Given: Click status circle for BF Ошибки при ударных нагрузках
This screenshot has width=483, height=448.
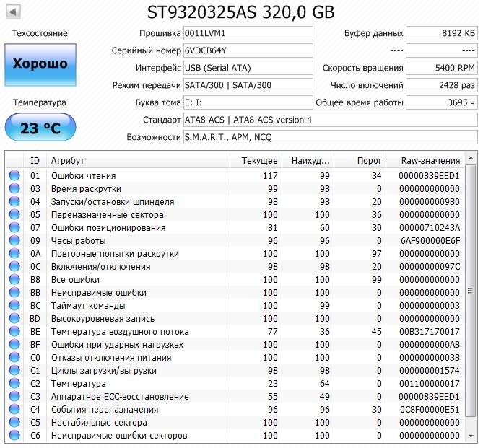Looking at the screenshot, I should 14,344.
